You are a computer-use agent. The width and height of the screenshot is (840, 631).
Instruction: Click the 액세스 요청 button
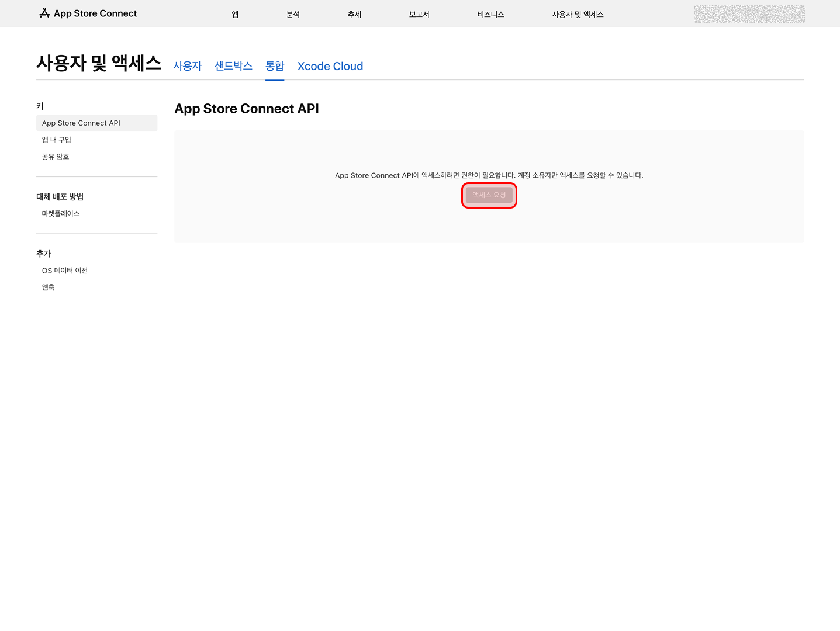(489, 195)
